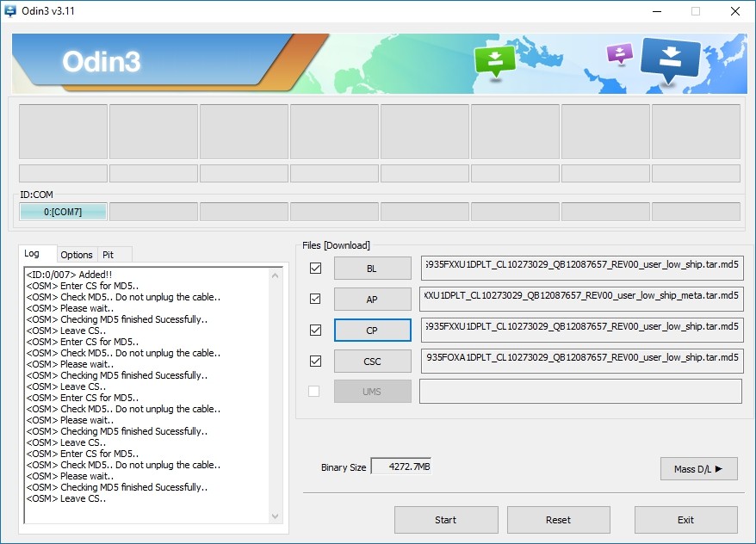
Task: Uncheck the AP file checkbox
Action: click(315, 299)
